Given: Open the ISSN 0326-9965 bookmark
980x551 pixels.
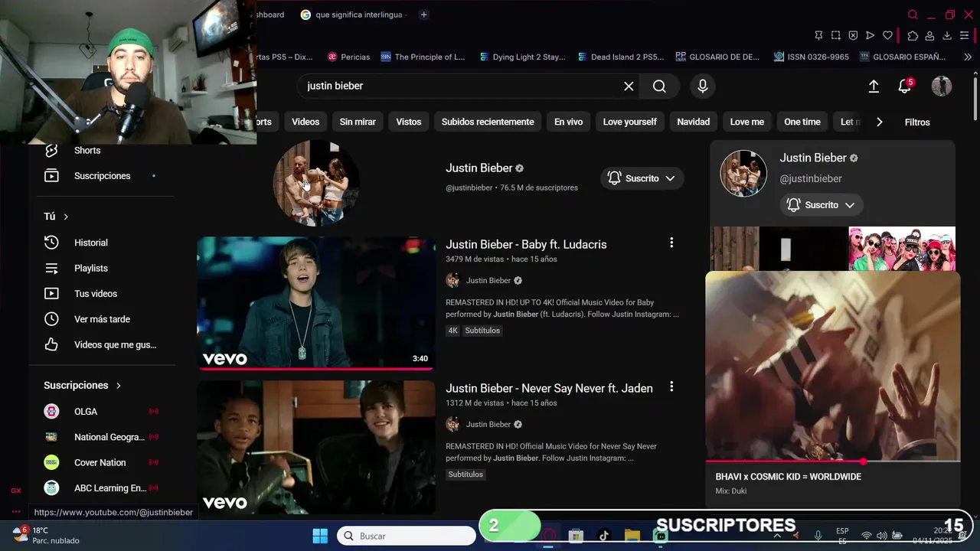Looking at the screenshot, I should (812, 57).
